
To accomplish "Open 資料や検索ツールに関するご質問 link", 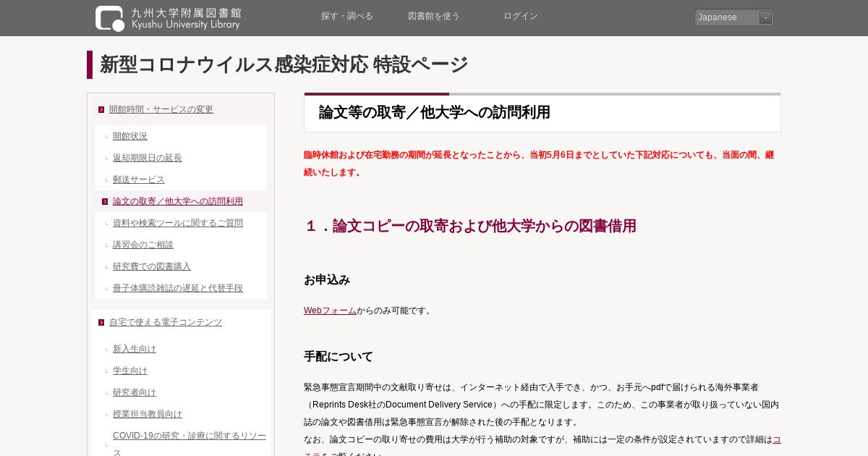I will click(x=178, y=223).
